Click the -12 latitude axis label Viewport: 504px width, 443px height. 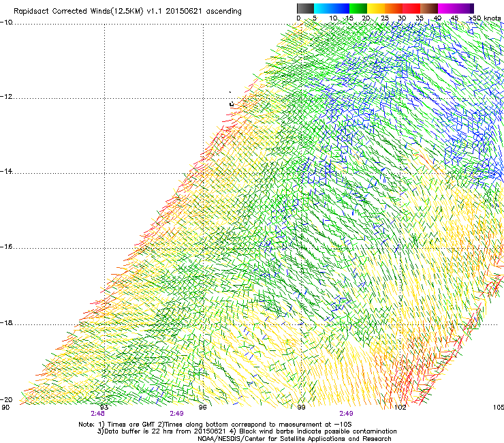coord(6,97)
